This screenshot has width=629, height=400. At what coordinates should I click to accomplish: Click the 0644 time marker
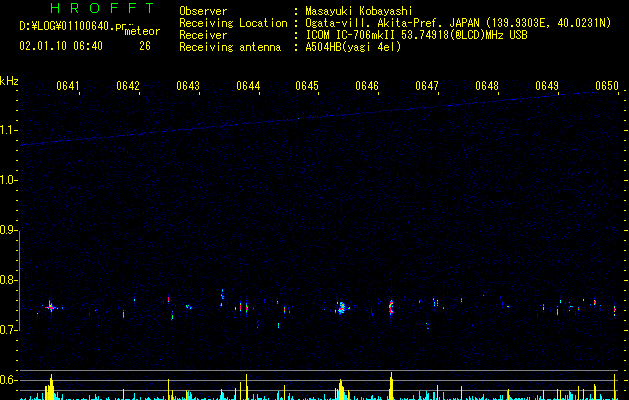click(248, 86)
